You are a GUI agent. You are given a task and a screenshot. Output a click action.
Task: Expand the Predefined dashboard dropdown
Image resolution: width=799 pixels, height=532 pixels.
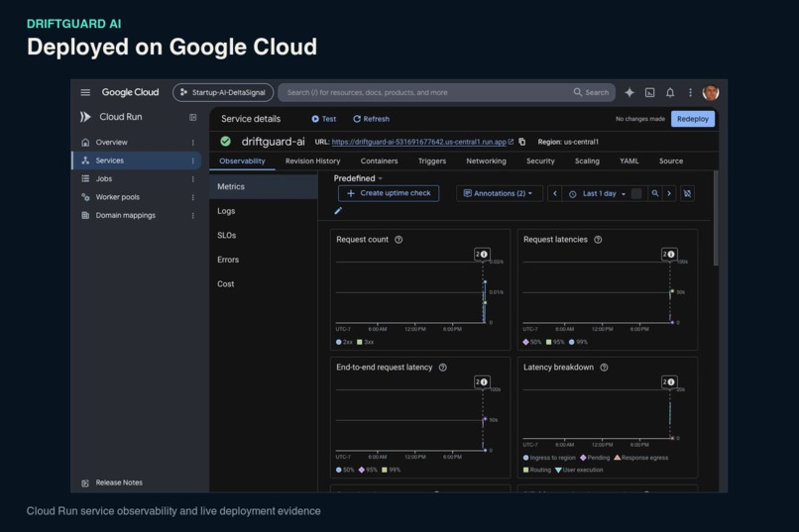(358, 178)
